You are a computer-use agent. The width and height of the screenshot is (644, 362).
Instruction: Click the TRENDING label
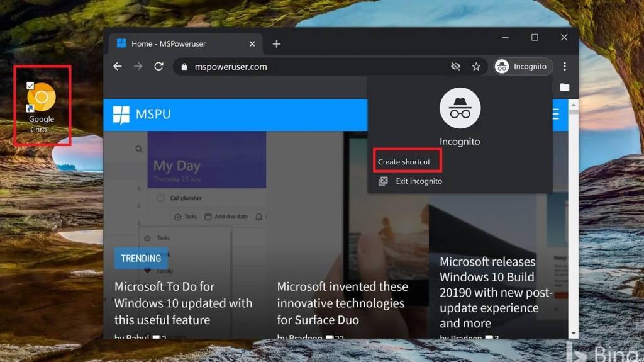(x=141, y=258)
